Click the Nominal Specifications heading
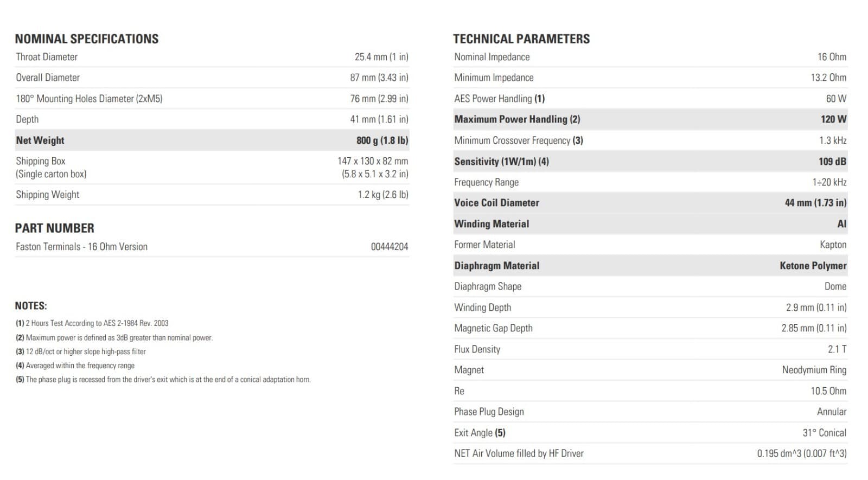Viewport: 868px width, 480px height. pos(87,39)
